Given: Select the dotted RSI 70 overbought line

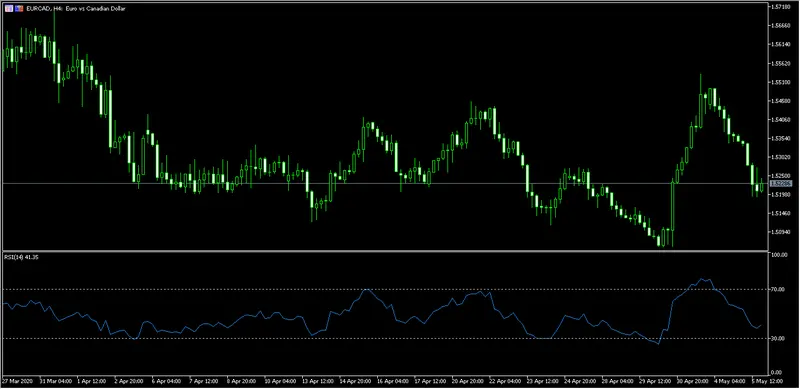Looking at the screenshot, I should click(385, 289).
